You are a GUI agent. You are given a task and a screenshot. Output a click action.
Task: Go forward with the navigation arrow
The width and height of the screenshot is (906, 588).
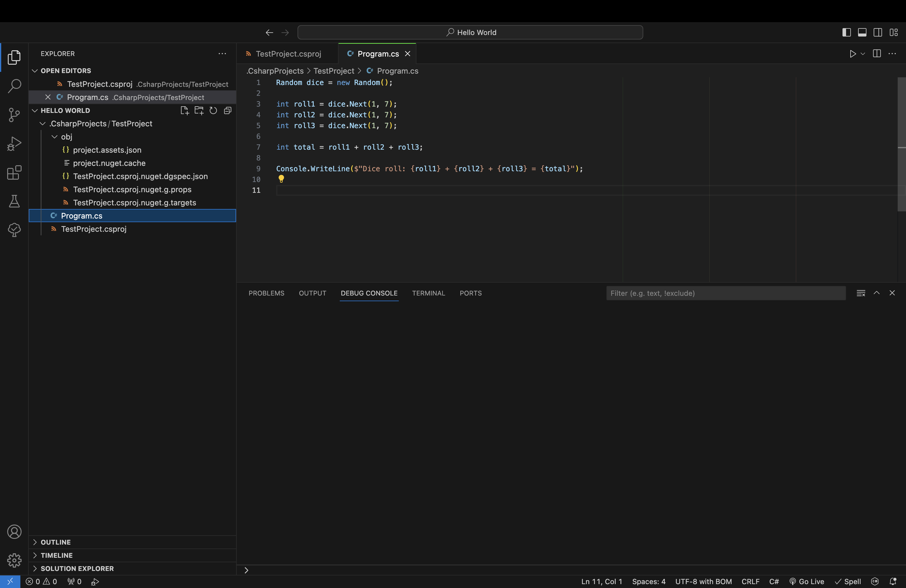[285, 33]
